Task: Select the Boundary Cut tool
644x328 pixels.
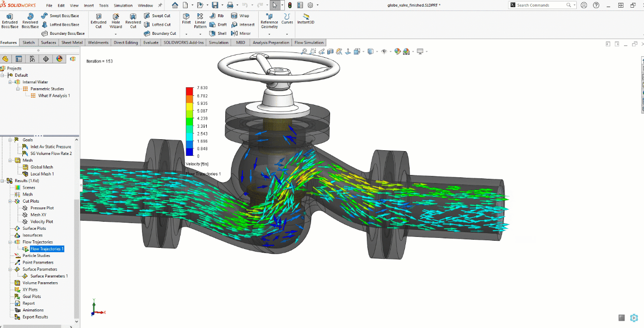Action: tap(160, 33)
